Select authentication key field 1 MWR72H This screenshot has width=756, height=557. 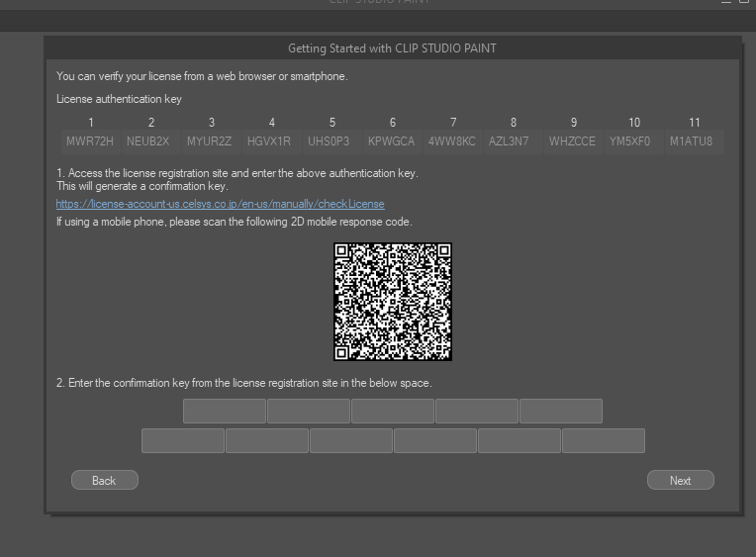tap(90, 141)
